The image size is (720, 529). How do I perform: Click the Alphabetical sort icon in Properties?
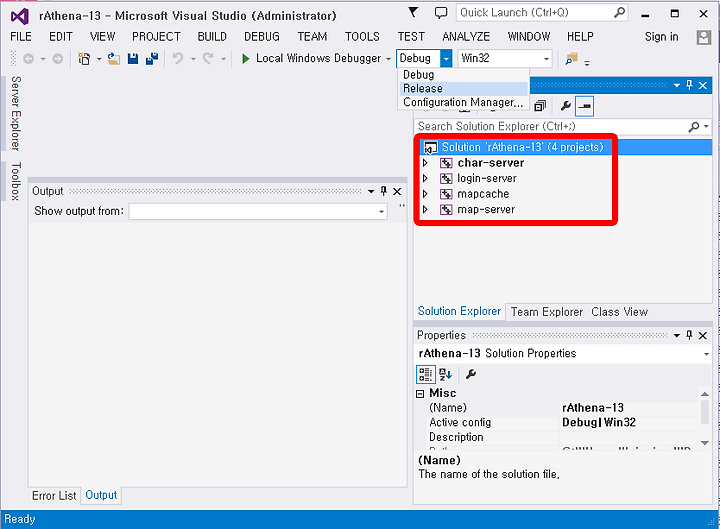445,374
